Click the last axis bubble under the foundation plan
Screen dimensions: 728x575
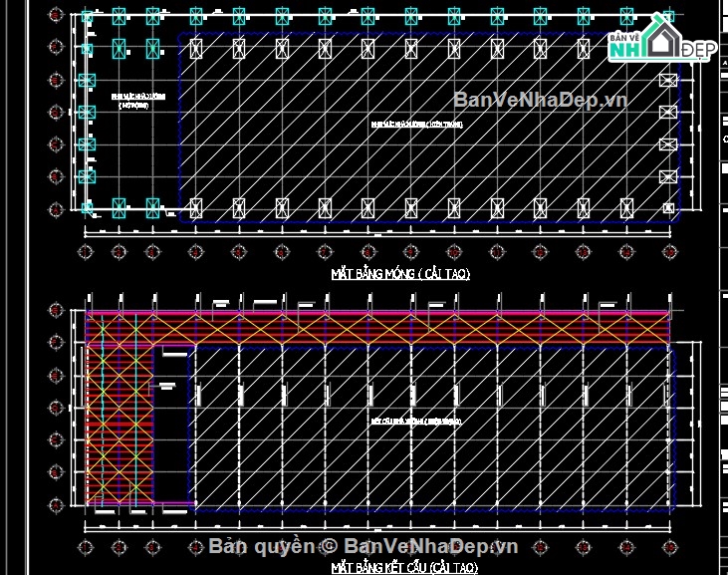(x=669, y=252)
